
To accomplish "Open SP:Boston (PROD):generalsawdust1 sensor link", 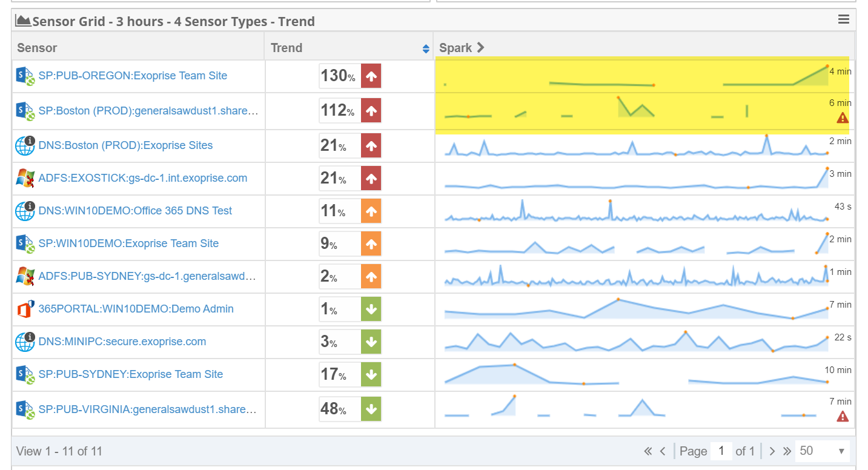I will [x=148, y=111].
